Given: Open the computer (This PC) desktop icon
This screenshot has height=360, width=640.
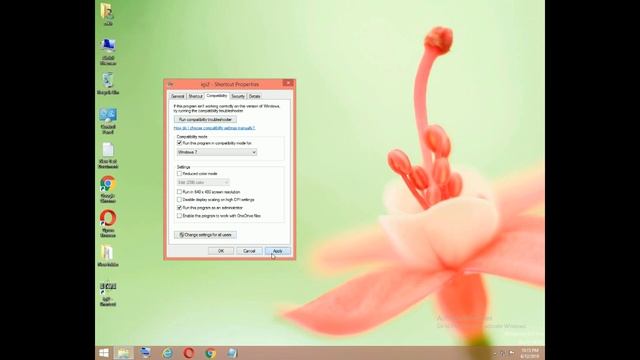Looking at the screenshot, I should pyautogui.click(x=108, y=51).
